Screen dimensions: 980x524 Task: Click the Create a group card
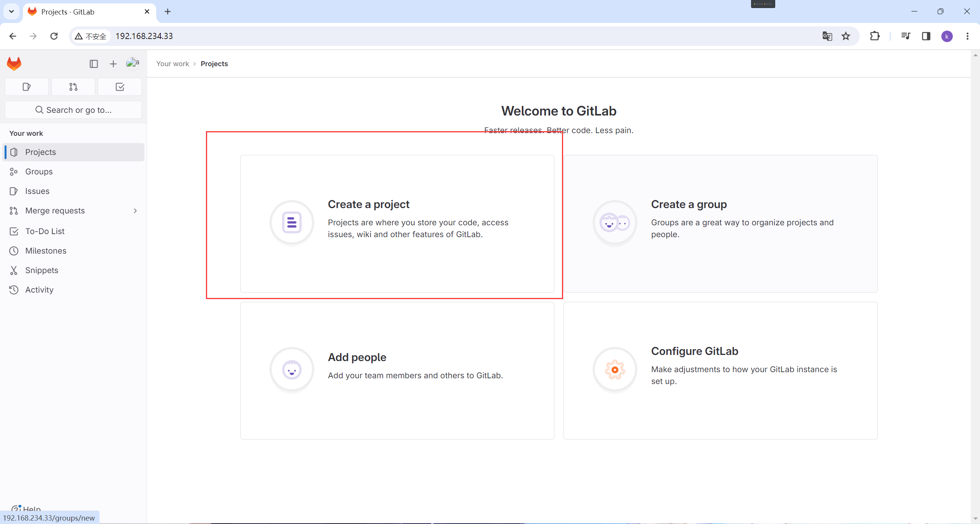(720, 224)
